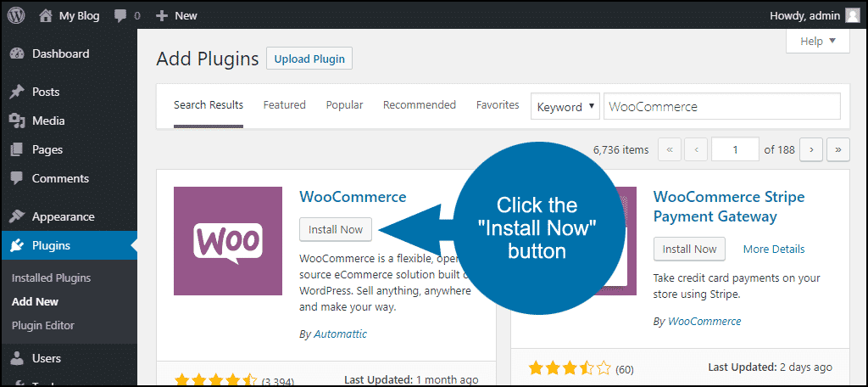Open the comments bubble in admin bar
This screenshot has height=387, width=868.
pos(120,16)
